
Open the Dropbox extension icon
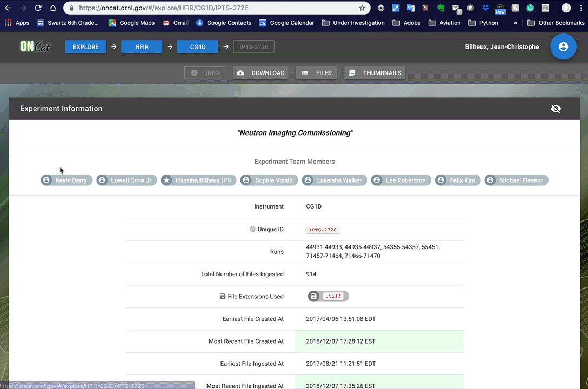click(x=485, y=8)
